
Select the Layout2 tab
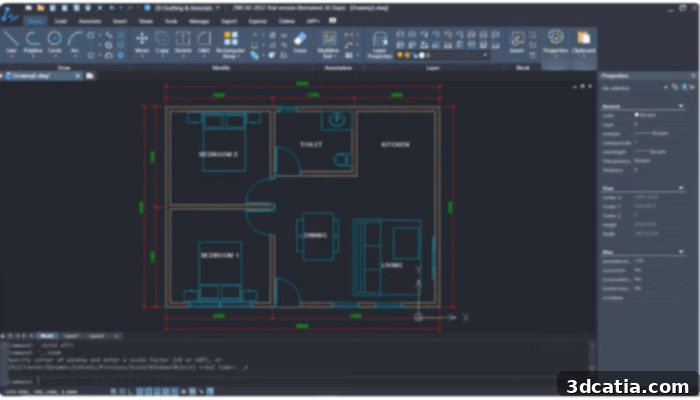pyautogui.click(x=97, y=336)
